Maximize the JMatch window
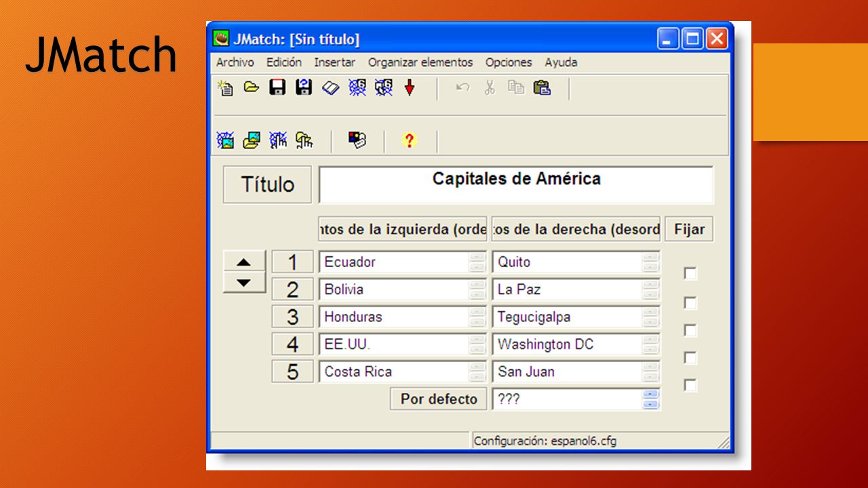The height and width of the screenshot is (488, 868). point(692,39)
